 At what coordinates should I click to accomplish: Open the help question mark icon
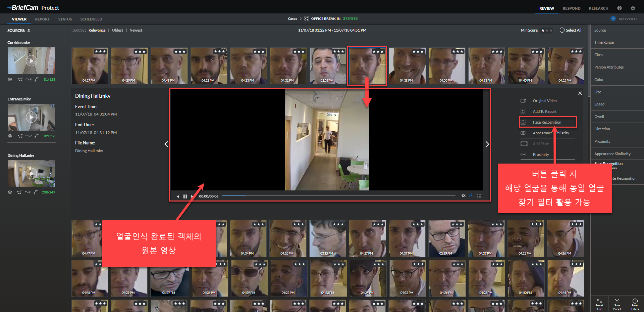coord(620,8)
